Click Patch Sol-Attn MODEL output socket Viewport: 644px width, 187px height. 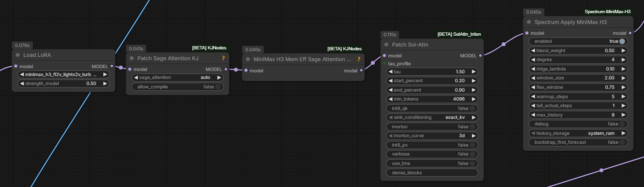[x=480, y=56]
